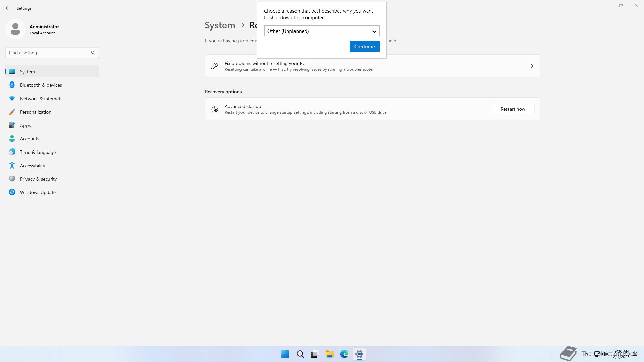
Task: Select Apps in the sidebar
Action: click(25, 125)
